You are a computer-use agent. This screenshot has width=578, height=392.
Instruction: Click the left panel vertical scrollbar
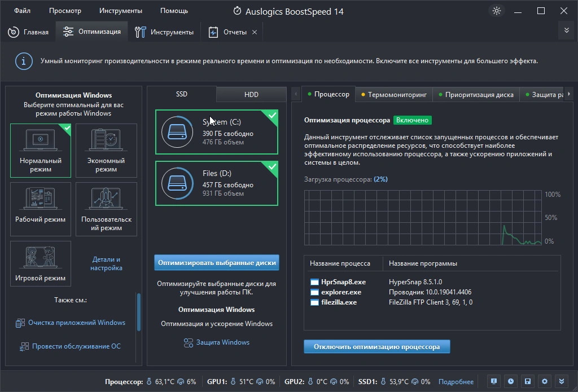tap(139, 312)
